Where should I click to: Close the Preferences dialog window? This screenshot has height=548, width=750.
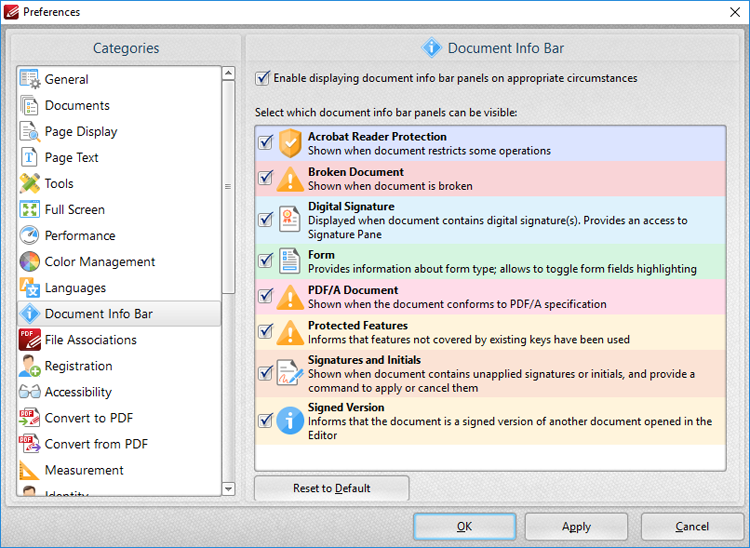point(735,12)
